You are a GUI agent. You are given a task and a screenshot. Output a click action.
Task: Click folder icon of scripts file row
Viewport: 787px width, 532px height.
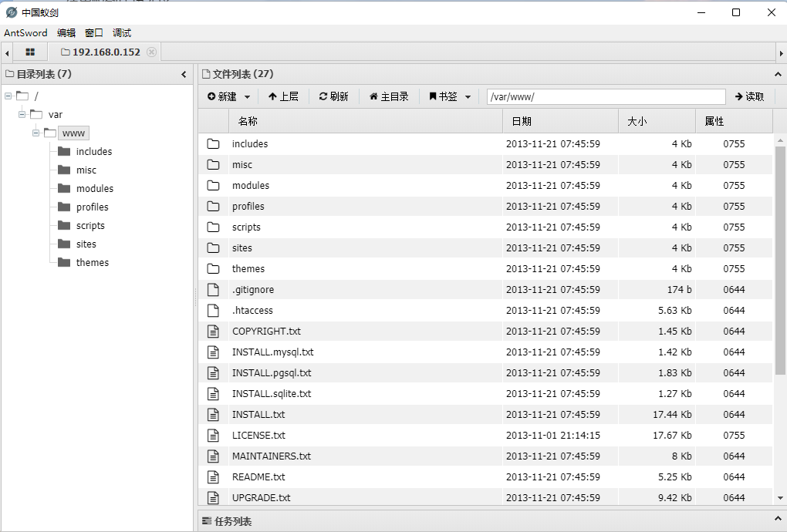point(213,227)
